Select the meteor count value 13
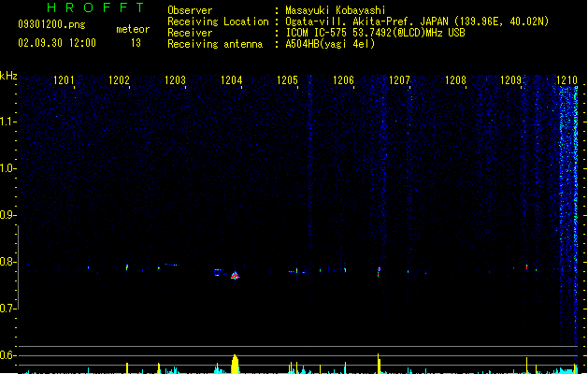The height and width of the screenshot is (374, 588). [x=136, y=43]
